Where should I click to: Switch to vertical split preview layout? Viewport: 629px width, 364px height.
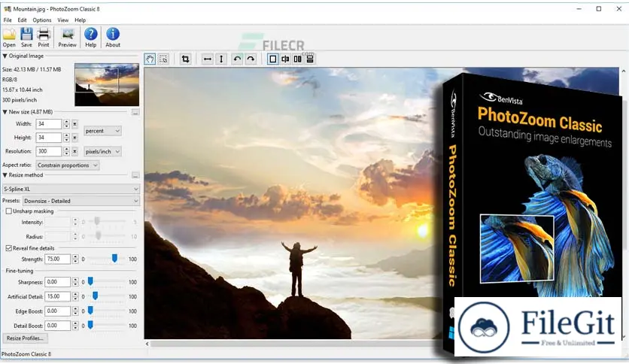285,59
